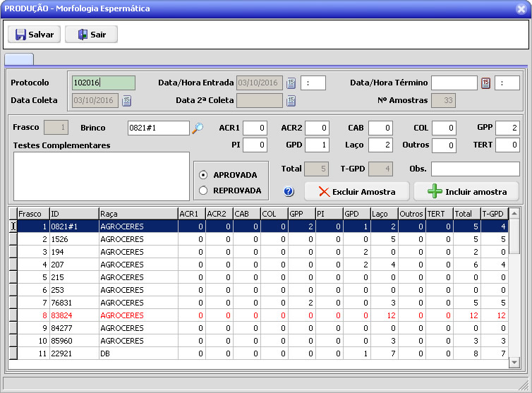Click the T-GPD column header
Screen dimensions: 532x393
(495, 214)
